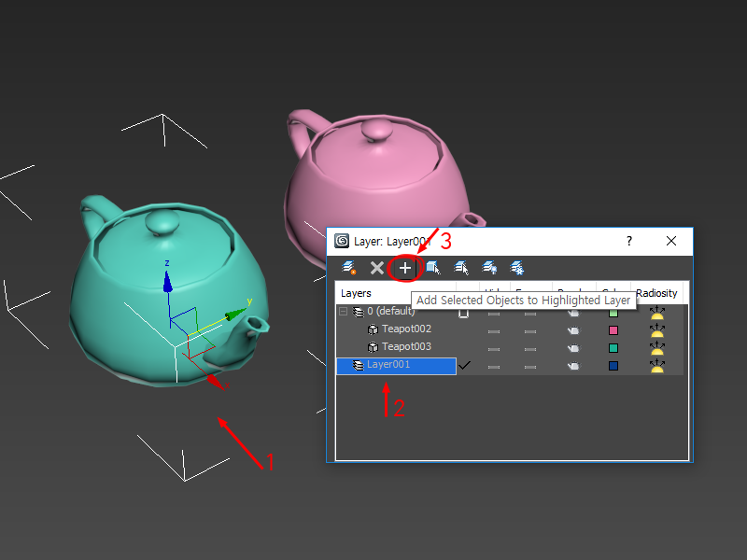Toggle Hide dash for Teapot003

(x=494, y=349)
